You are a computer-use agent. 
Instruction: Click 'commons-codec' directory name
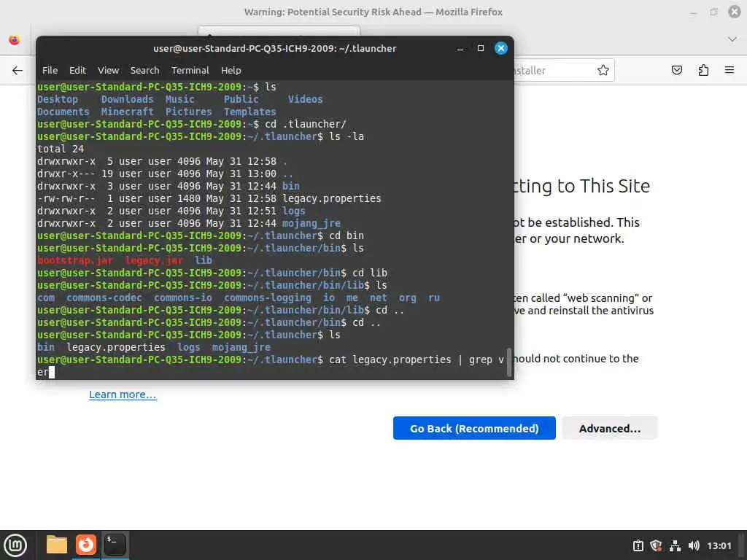click(x=104, y=297)
